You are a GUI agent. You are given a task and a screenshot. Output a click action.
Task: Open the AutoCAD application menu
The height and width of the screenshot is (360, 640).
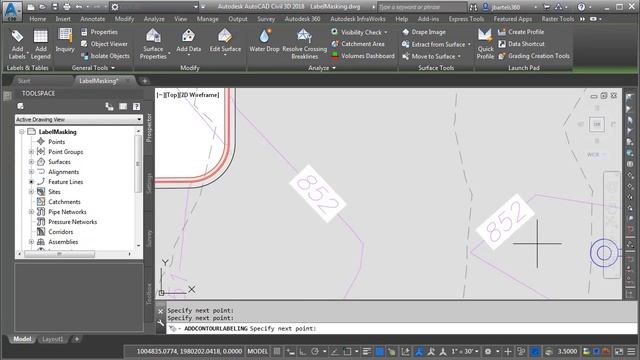(11, 11)
